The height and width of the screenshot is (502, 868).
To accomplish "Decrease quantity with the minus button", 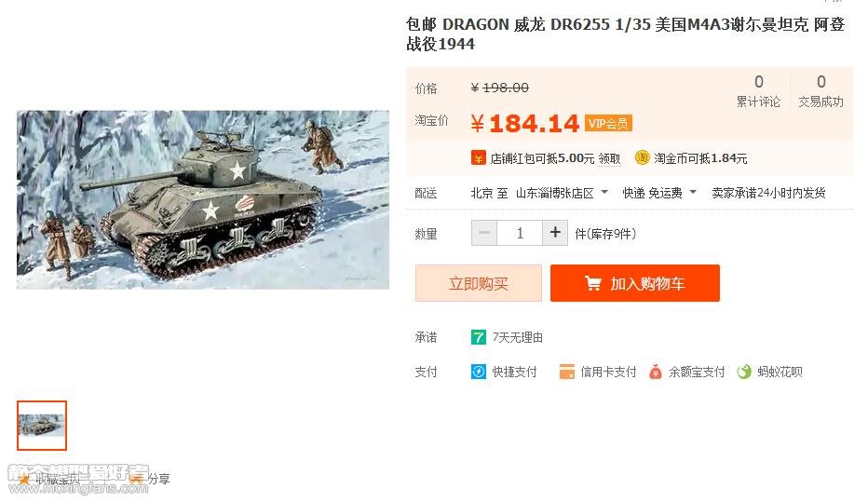I will (x=484, y=233).
